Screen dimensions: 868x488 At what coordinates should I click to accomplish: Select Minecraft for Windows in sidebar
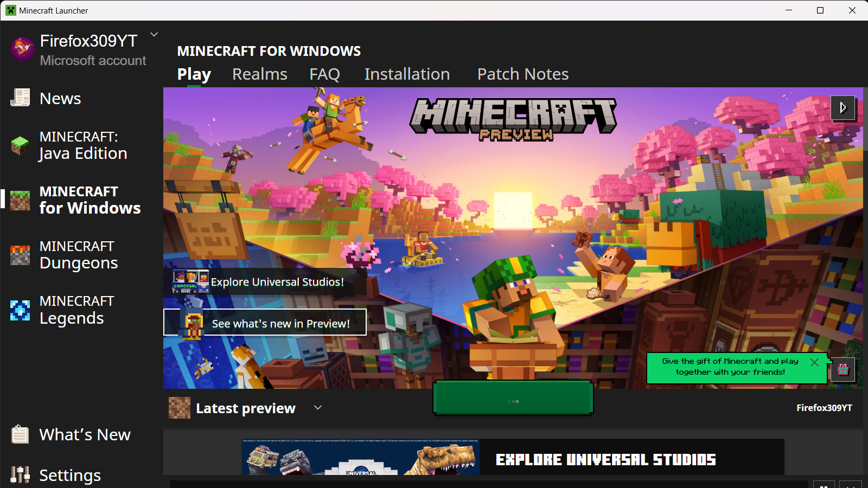point(75,200)
